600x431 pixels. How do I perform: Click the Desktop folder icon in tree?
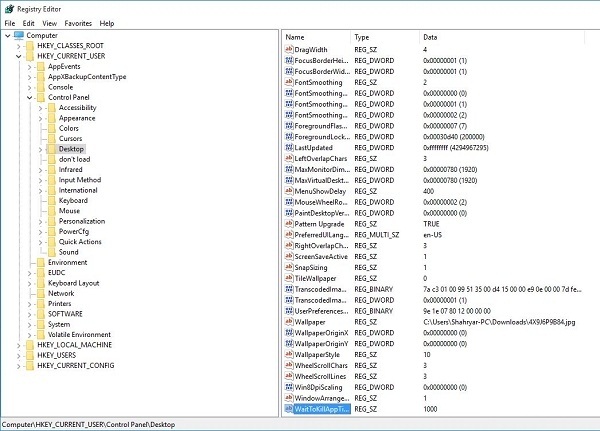tap(50, 149)
